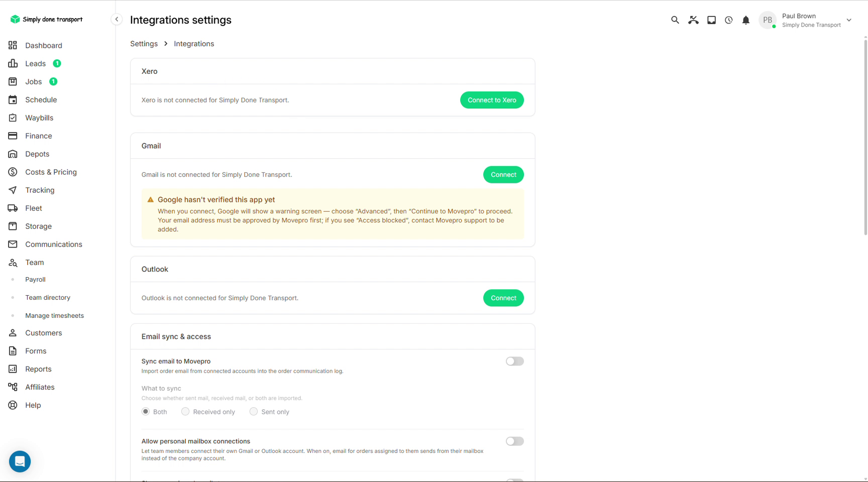Click Connect button for Gmail

coord(503,174)
